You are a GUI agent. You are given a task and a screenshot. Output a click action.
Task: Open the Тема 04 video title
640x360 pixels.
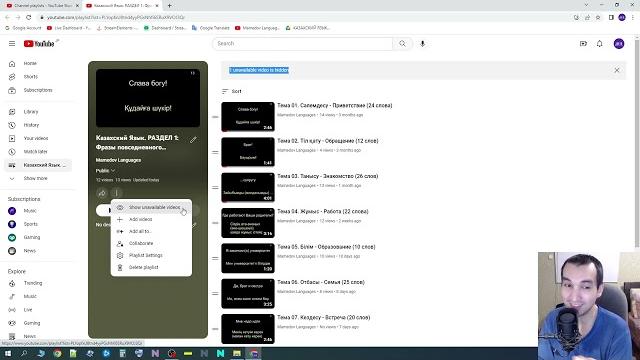point(323,211)
